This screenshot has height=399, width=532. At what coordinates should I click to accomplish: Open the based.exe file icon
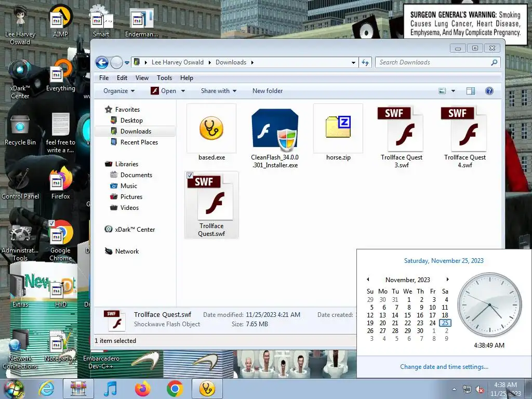(211, 129)
